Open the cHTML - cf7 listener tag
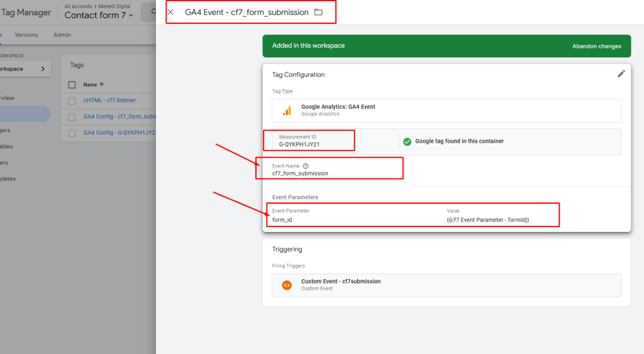 click(x=109, y=100)
